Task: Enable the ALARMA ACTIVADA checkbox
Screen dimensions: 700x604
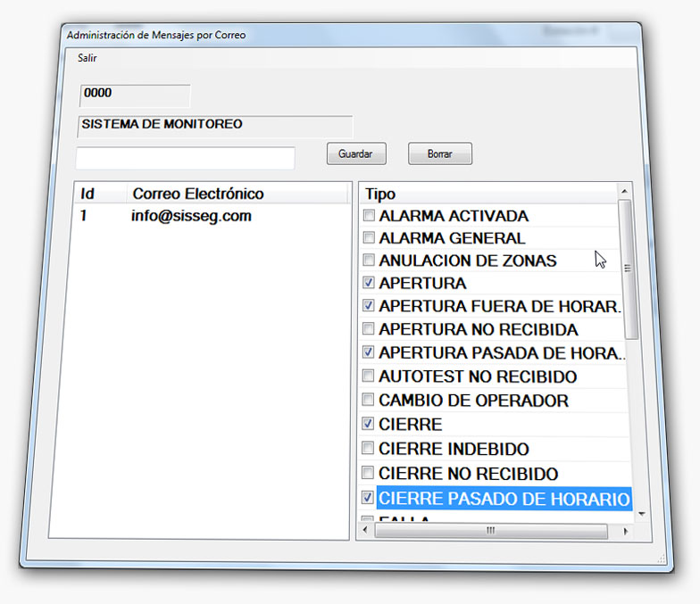Action: [368, 216]
